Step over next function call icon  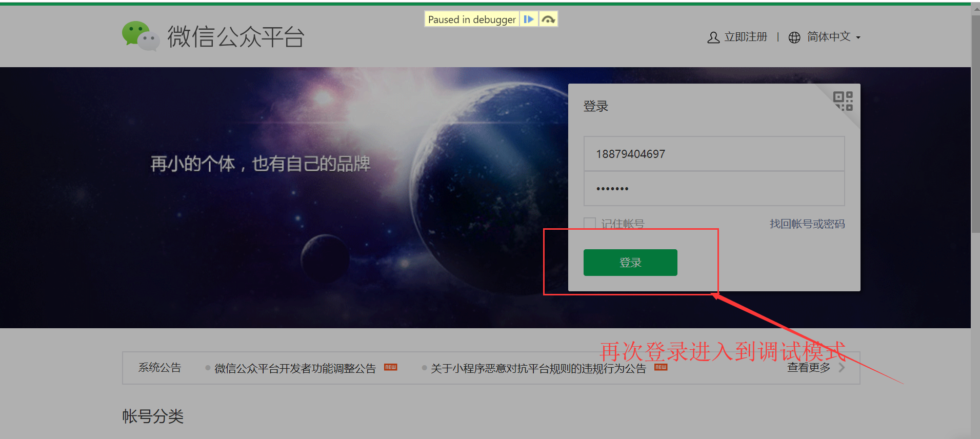click(548, 19)
